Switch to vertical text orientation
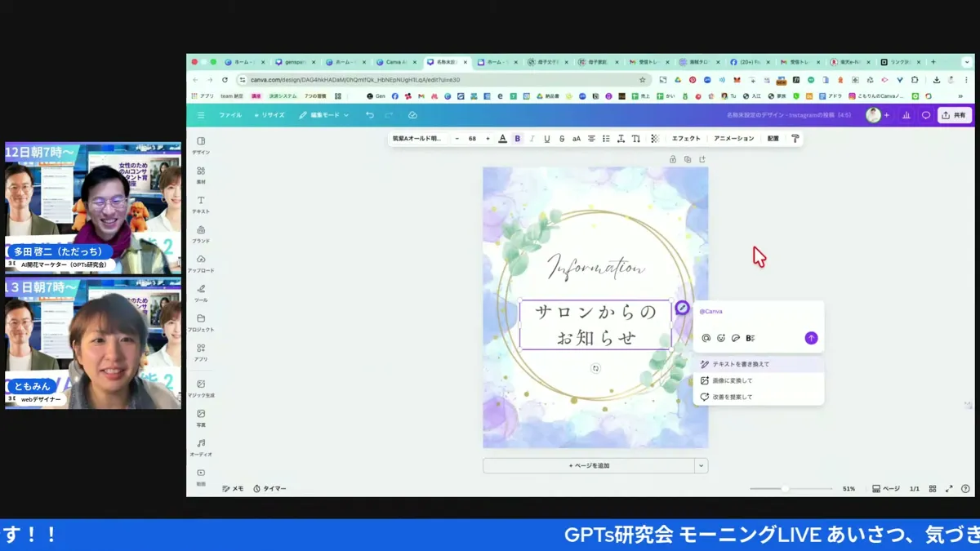This screenshot has width=980, height=551. [635, 139]
